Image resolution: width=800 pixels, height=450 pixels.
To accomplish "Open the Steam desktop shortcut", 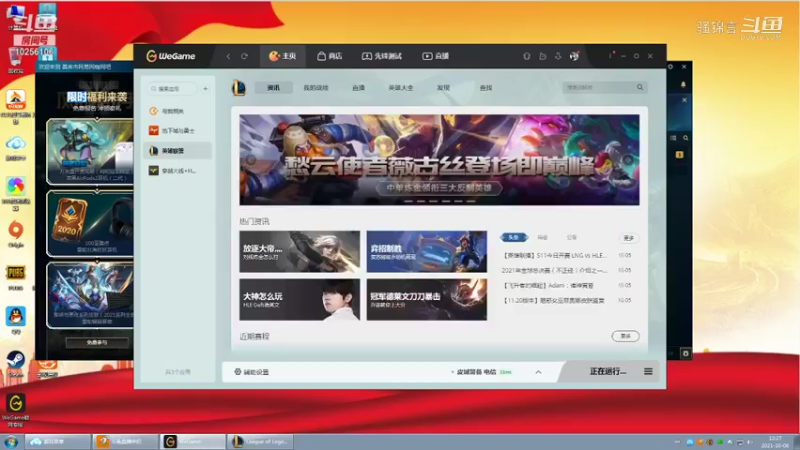I will (16, 364).
